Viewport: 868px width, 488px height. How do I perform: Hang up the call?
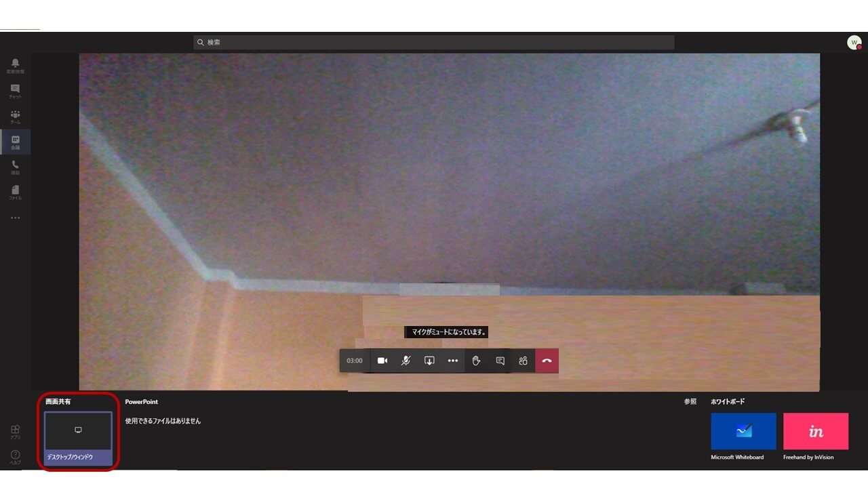click(547, 361)
